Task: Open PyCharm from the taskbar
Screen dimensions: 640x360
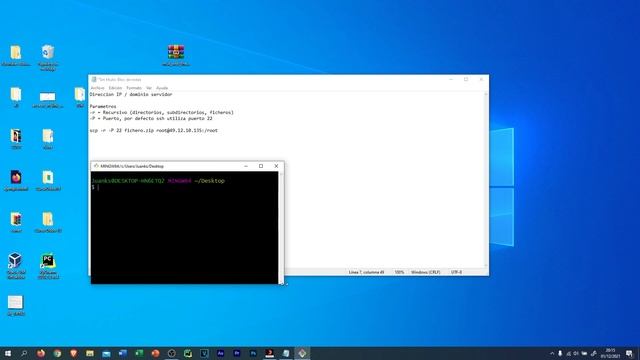Action: 188,353
